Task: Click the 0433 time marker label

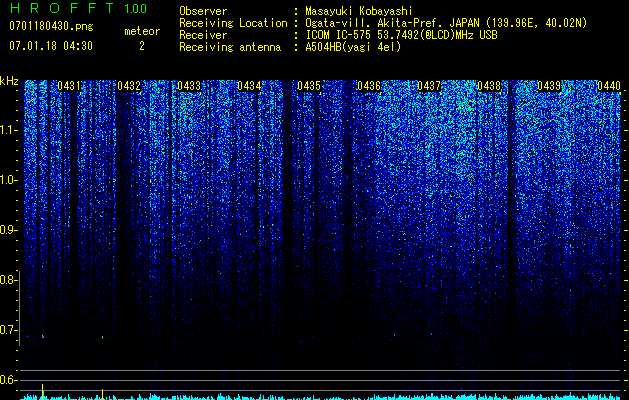Action: coord(189,86)
